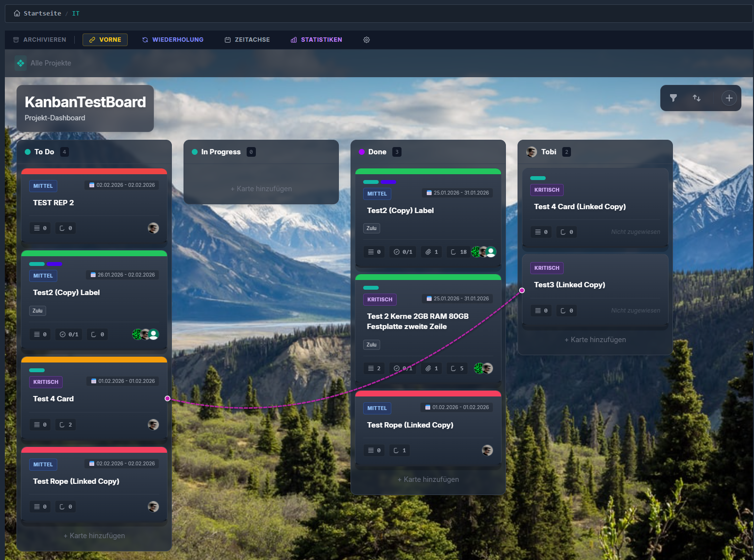Expand the Tobi column count badge
Screen dimensions: 754x560
pos(566,151)
